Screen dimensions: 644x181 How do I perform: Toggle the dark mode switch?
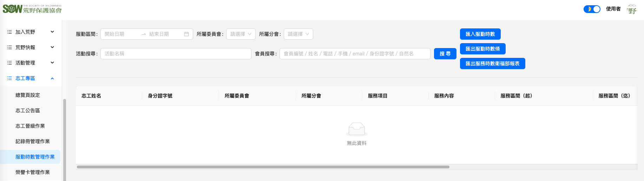[592, 9]
